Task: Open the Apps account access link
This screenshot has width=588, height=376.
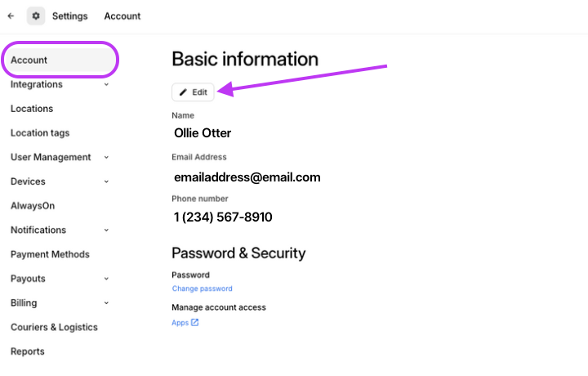Action: tap(180, 323)
